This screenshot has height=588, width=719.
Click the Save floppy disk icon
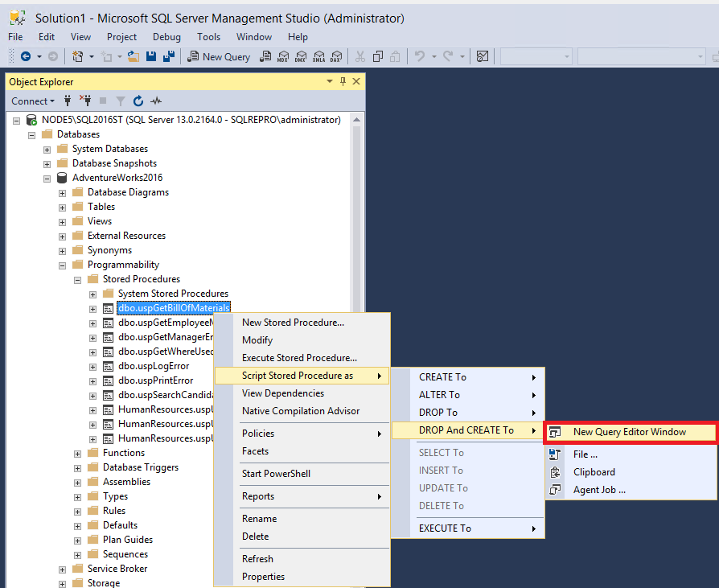coord(151,56)
